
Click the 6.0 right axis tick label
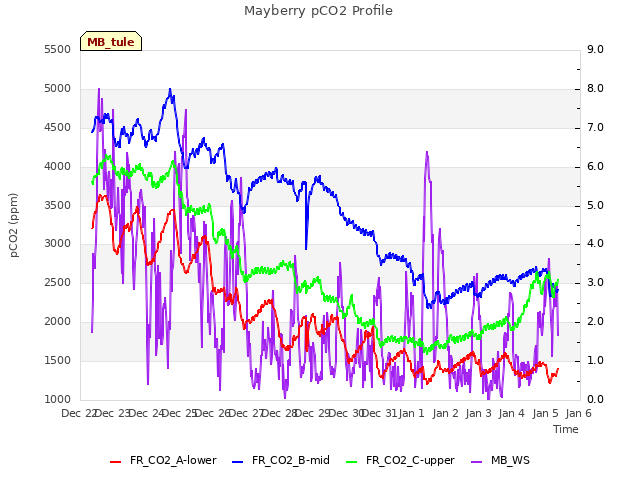[595, 167]
